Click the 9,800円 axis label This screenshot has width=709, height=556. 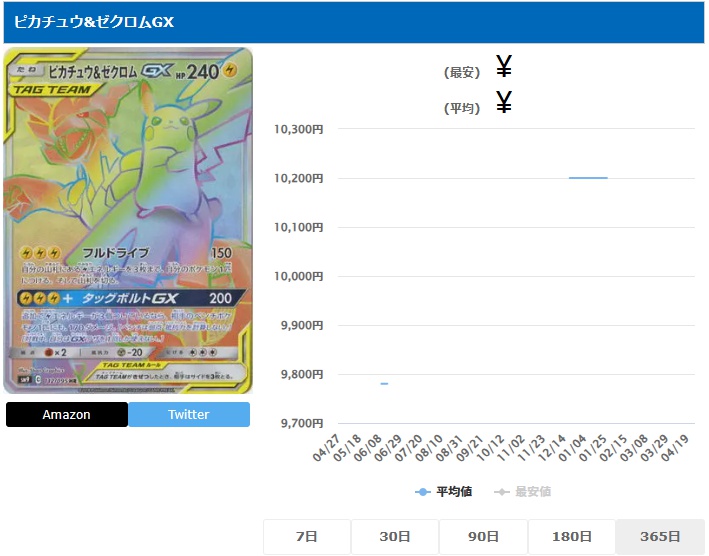(x=302, y=375)
